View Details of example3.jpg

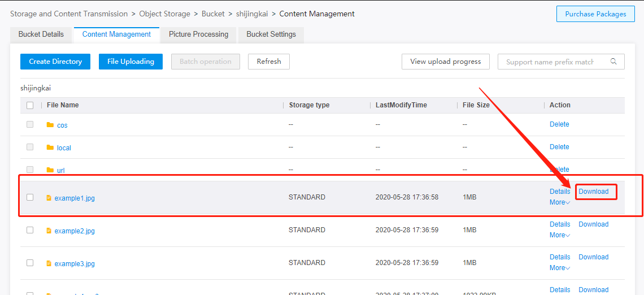coord(560,257)
